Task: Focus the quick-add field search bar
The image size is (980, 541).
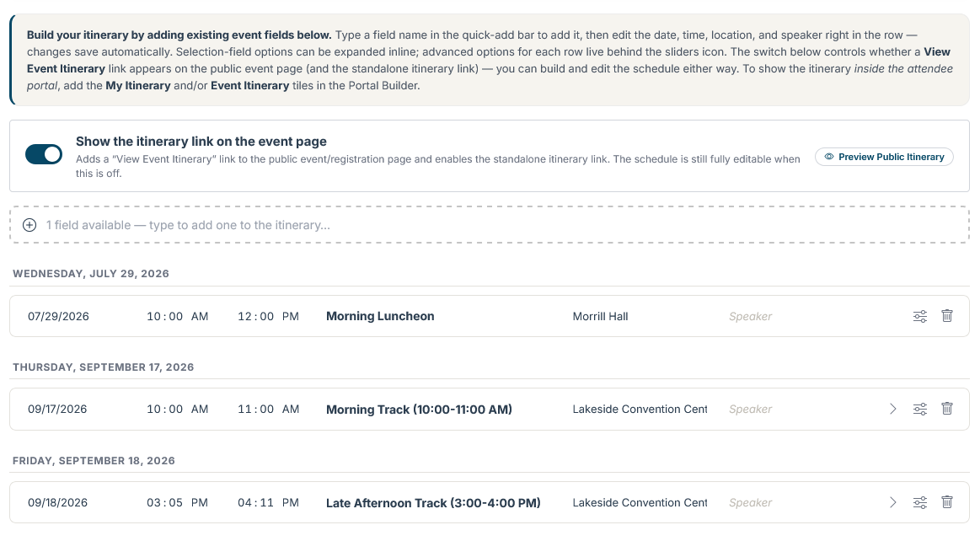Action: click(490, 225)
